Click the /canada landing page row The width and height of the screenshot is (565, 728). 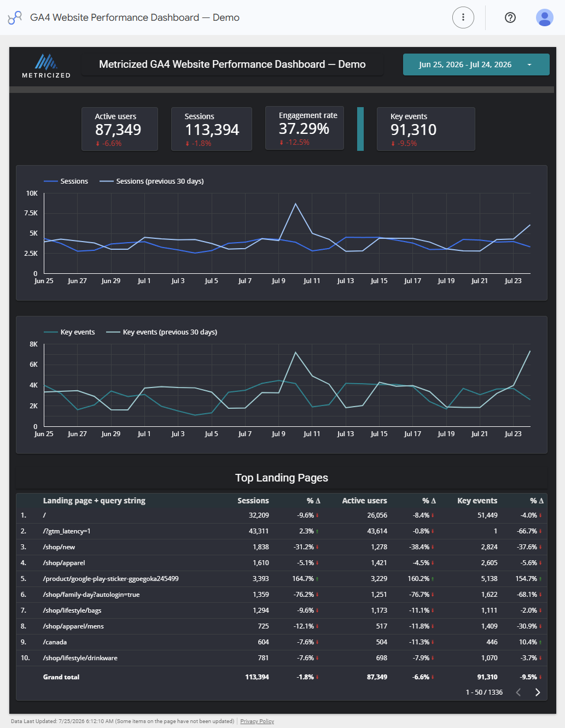click(282, 642)
